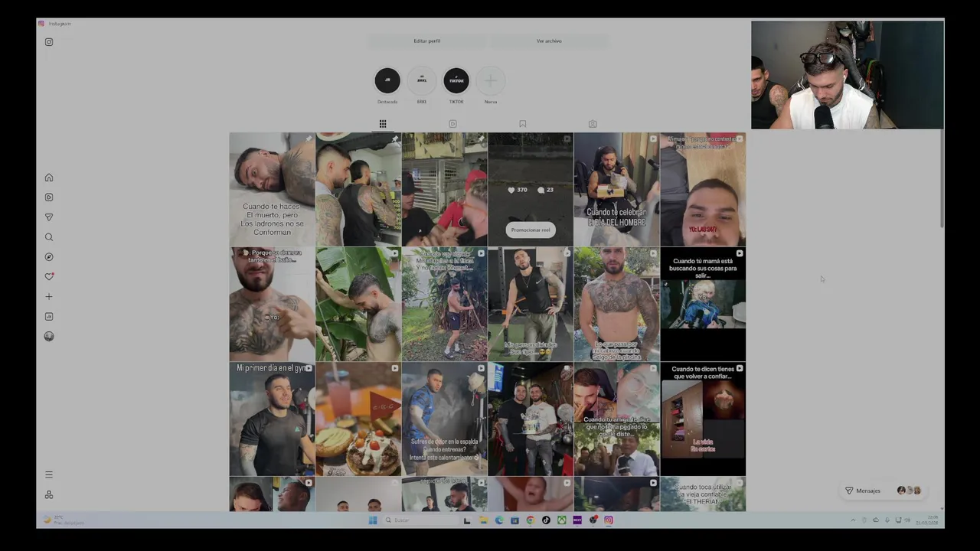Open post 'Porque se demora tanto en el baño'
The image size is (980, 551).
(272, 304)
